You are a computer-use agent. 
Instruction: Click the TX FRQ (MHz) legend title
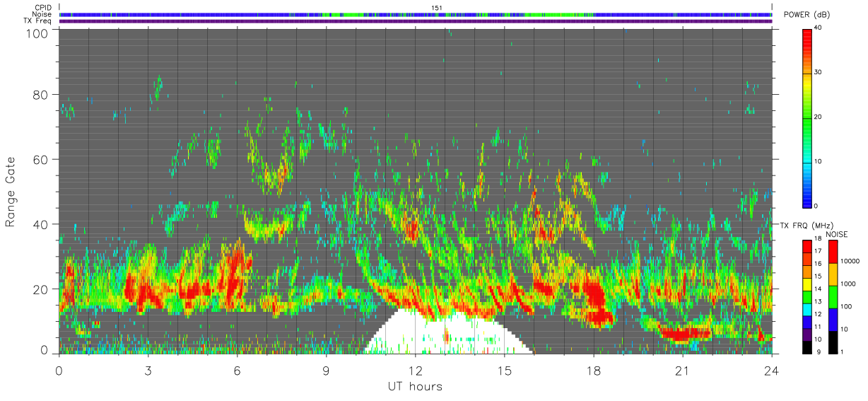tap(808, 225)
